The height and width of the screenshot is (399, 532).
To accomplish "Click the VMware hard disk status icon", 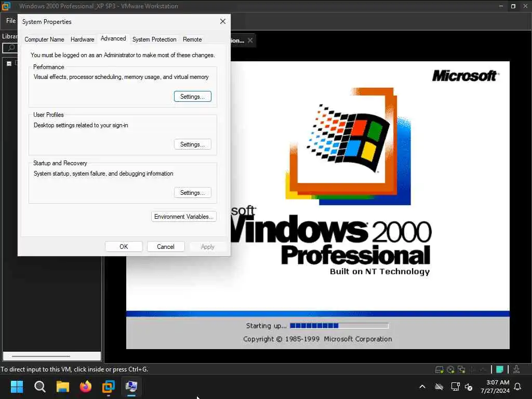I will [x=439, y=369].
